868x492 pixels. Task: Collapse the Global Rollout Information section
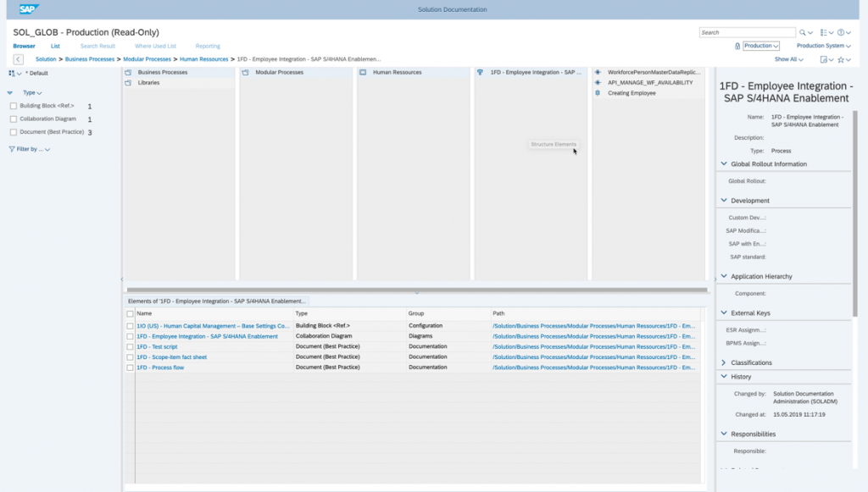click(x=724, y=163)
